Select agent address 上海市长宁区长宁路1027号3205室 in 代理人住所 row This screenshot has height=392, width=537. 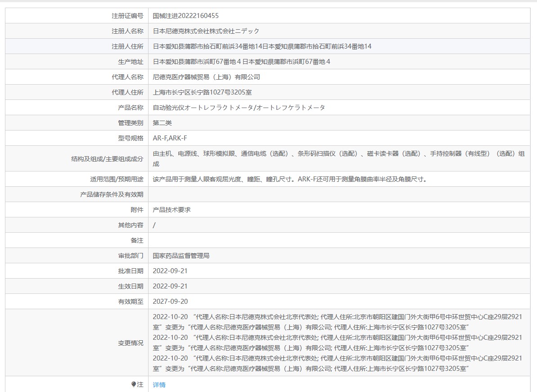click(x=202, y=92)
